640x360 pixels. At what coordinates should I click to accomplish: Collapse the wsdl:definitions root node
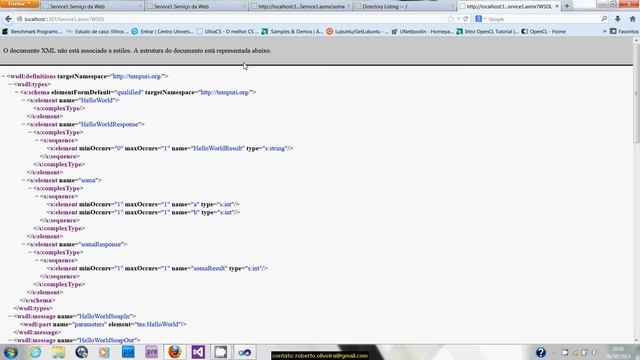[3, 76]
